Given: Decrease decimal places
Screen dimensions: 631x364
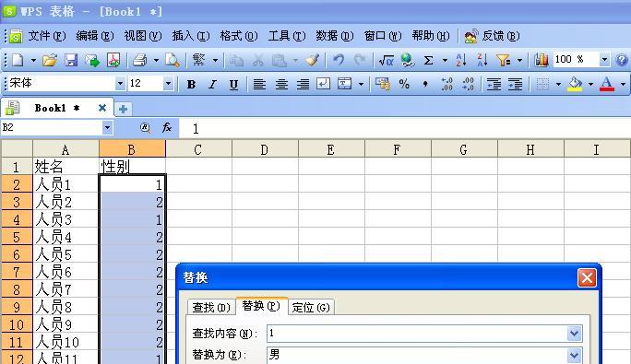Looking at the screenshot, I should (x=468, y=84).
